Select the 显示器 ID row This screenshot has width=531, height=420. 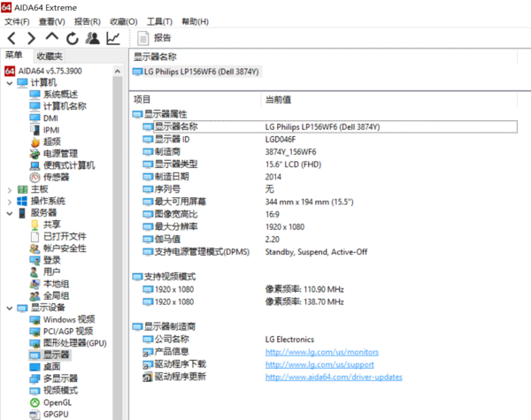click(x=330, y=140)
